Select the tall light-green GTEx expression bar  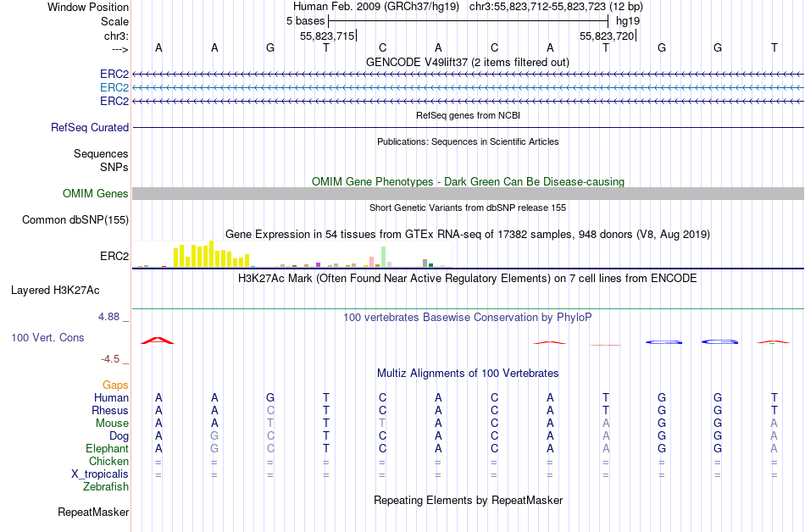pos(384,257)
